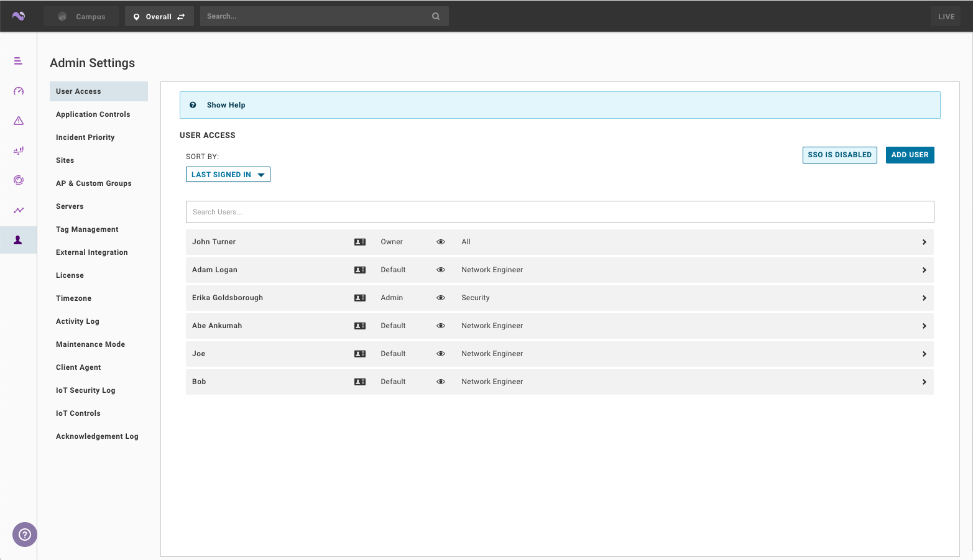Expand Abe Ankumah row chevron
The width and height of the screenshot is (973, 560).
[925, 326]
